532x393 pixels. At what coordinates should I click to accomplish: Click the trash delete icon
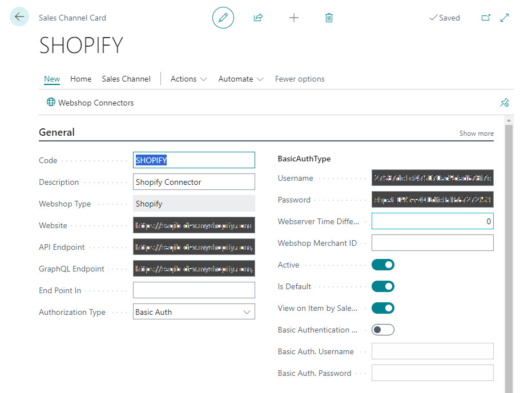tap(329, 18)
